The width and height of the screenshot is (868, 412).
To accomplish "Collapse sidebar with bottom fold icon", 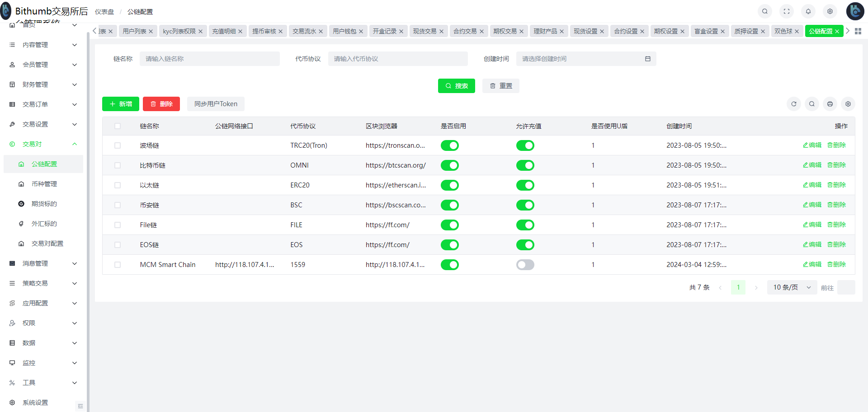I will pyautogui.click(x=80, y=406).
